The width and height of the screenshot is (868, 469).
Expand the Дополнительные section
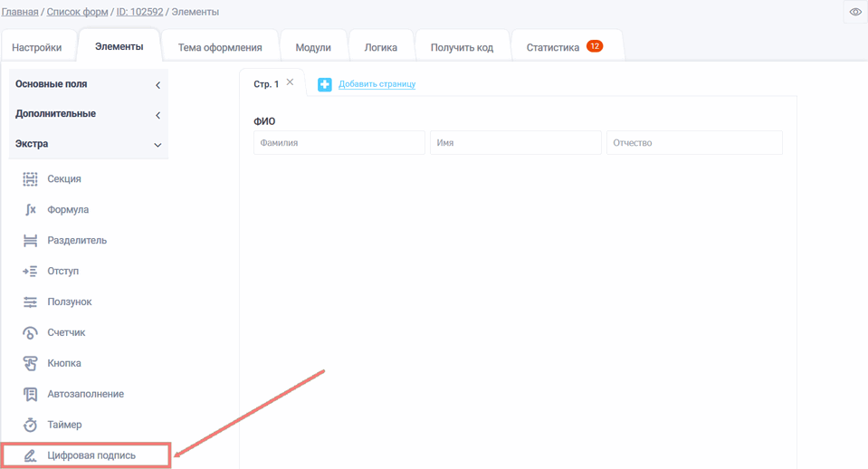tap(88, 114)
